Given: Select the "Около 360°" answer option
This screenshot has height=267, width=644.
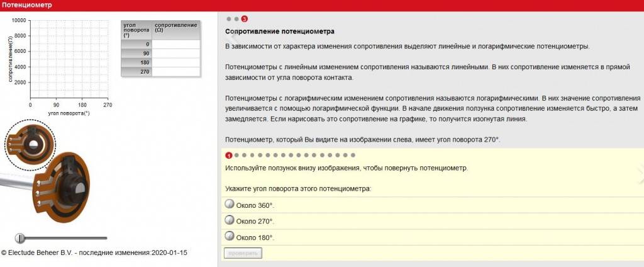Looking at the screenshot, I should 229,205.
